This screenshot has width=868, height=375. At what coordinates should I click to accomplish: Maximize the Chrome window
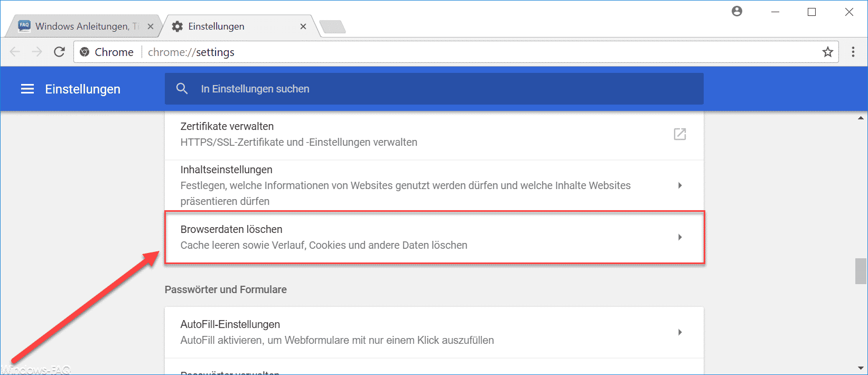point(812,12)
